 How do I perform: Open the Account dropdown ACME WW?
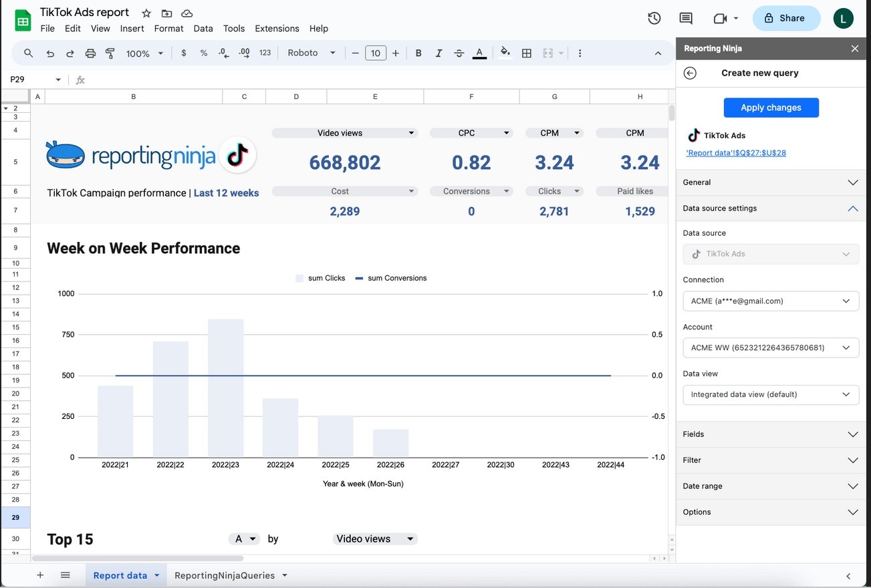tap(771, 347)
